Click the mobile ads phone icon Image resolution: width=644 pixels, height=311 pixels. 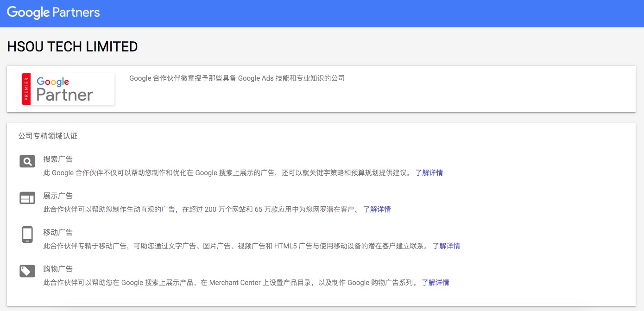(x=27, y=235)
